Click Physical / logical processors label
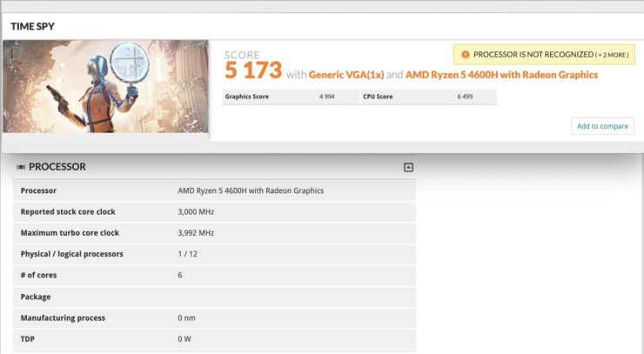Screen dimensions: 644x354 (x=72, y=254)
